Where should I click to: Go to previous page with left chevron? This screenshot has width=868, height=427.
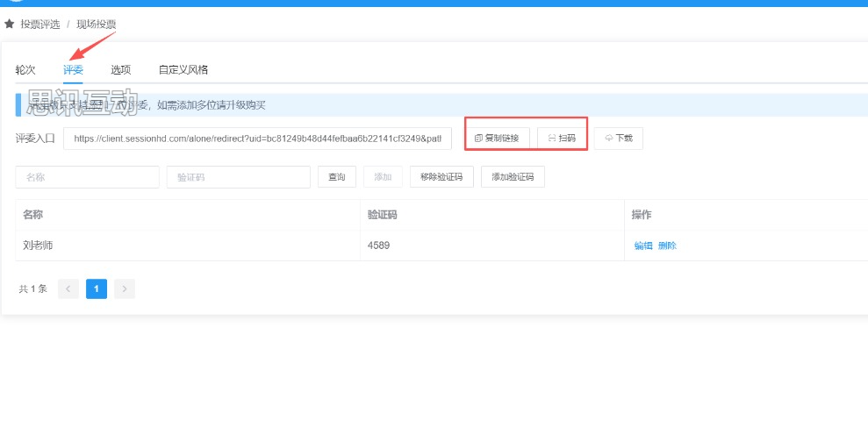[x=68, y=288]
